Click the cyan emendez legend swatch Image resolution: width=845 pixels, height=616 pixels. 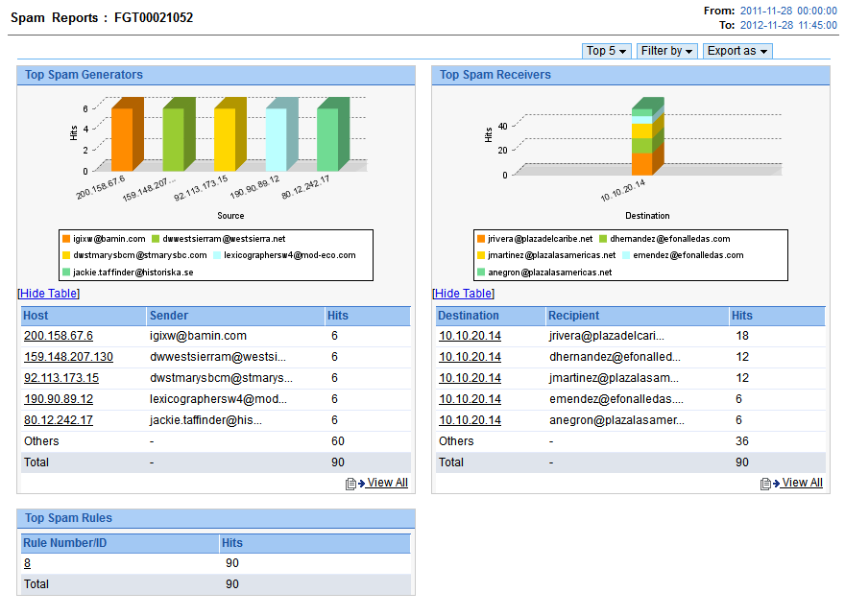pyautogui.click(x=626, y=255)
